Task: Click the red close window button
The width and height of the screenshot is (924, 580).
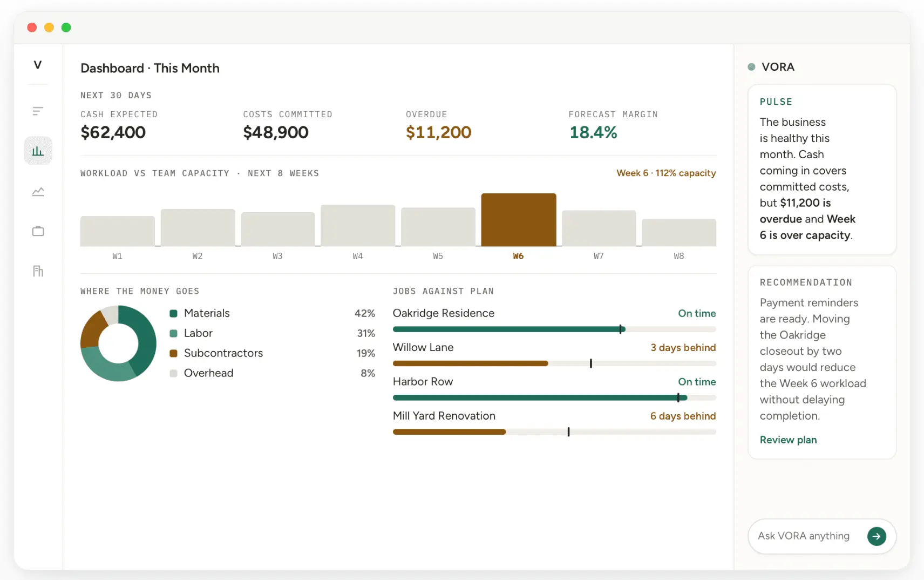Action: [x=32, y=28]
